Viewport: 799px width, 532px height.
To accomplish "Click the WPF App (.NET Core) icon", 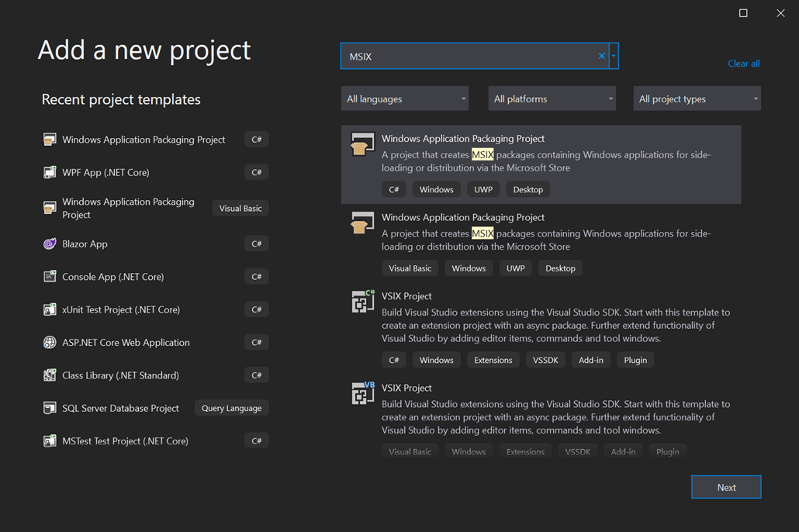I will click(50, 172).
